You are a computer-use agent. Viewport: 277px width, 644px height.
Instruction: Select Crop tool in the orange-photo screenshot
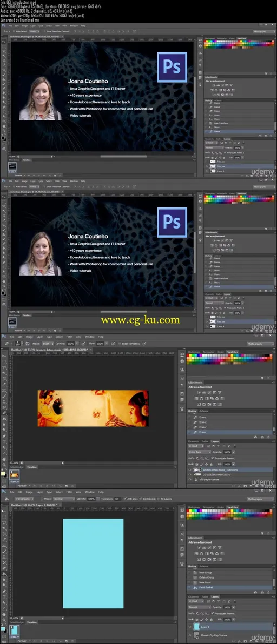point(4,379)
